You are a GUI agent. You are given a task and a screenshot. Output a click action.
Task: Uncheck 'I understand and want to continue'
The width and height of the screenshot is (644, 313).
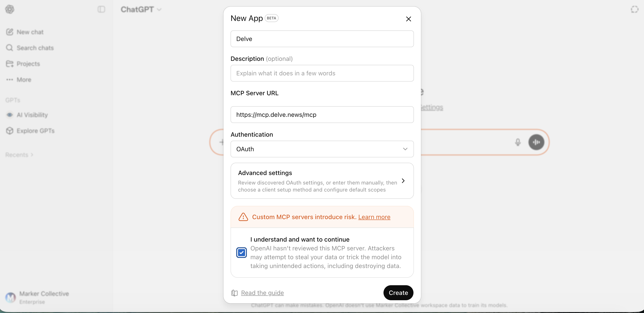pos(242,253)
